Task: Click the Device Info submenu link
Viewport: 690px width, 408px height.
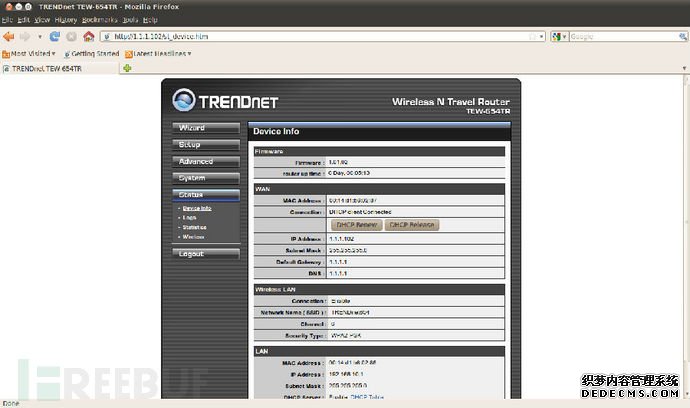Action: pyautogui.click(x=197, y=208)
